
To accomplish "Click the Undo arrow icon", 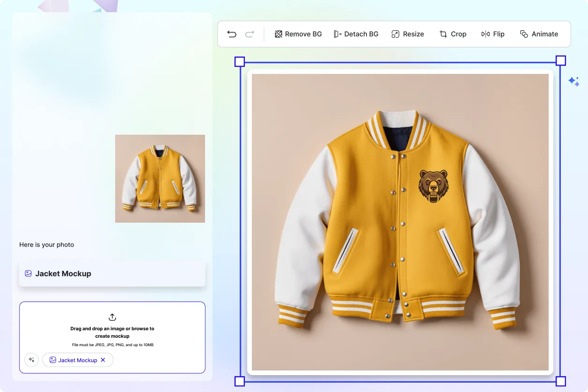I will (231, 34).
